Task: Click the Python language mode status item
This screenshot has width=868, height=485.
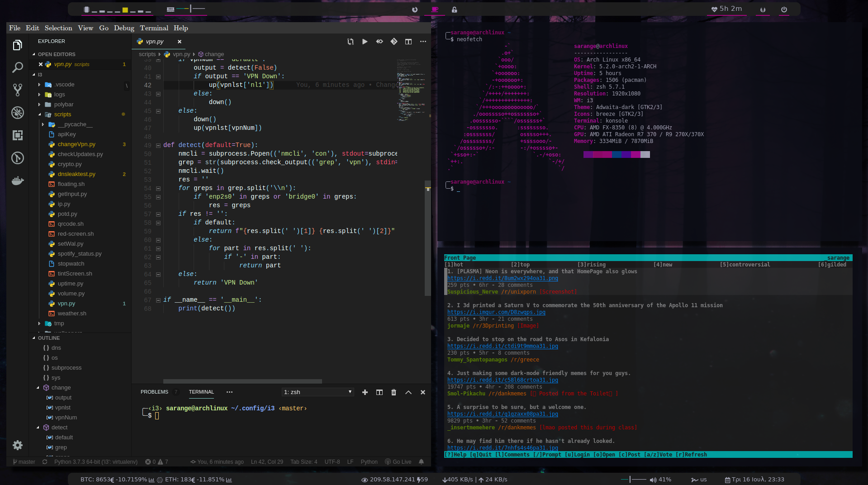Action: (x=369, y=462)
